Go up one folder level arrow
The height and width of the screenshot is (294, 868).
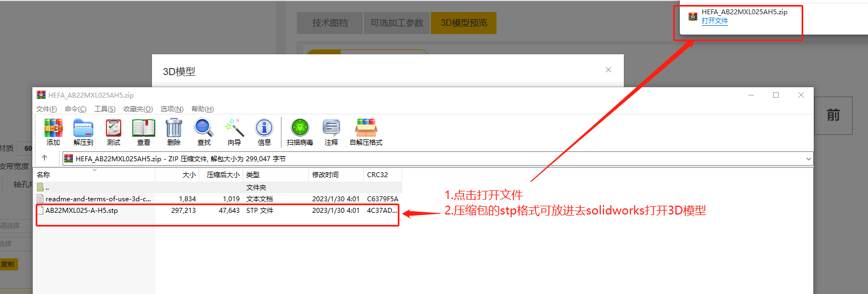pos(44,158)
